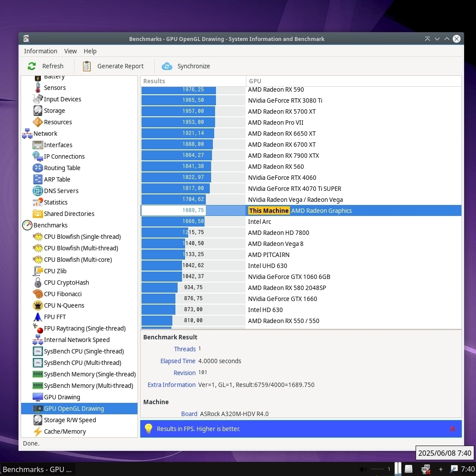Select the Storage R/W Speed icon
476x476 pixels.
tap(37, 420)
